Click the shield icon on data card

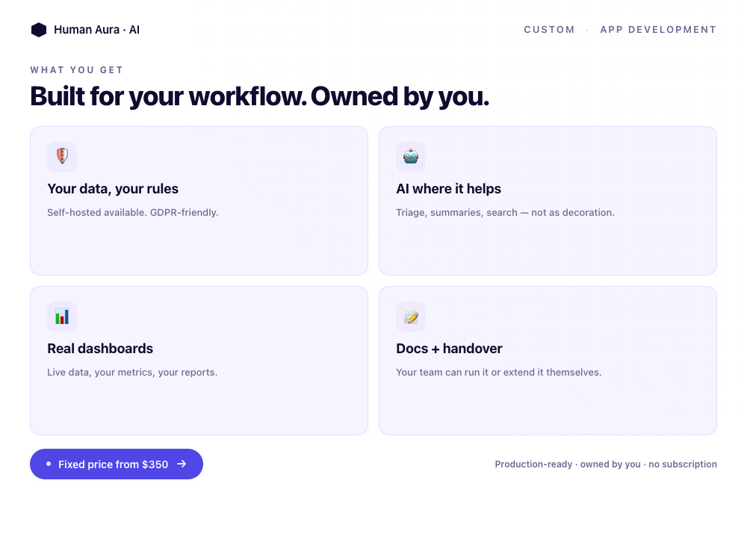coord(62,156)
